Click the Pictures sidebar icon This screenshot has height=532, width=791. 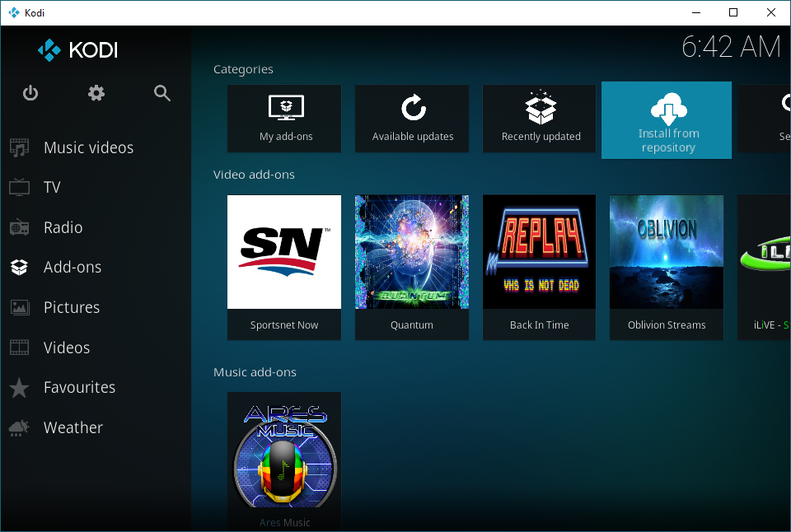(19, 307)
